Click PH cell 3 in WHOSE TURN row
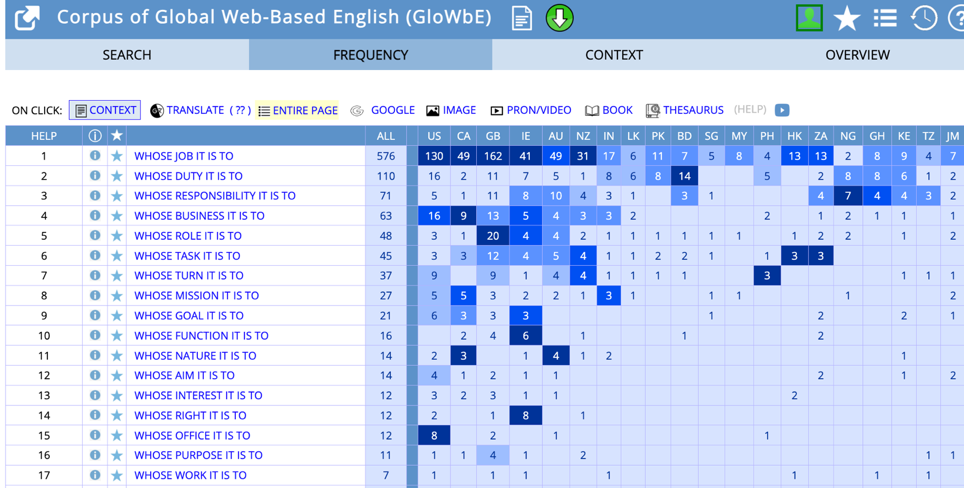The height and width of the screenshot is (488, 964). tap(767, 275)
